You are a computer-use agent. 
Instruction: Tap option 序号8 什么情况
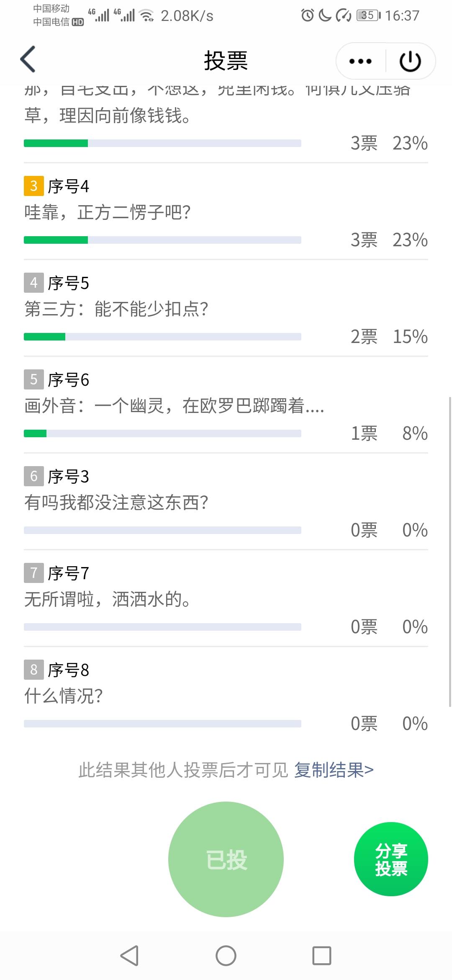coord(226,696)
